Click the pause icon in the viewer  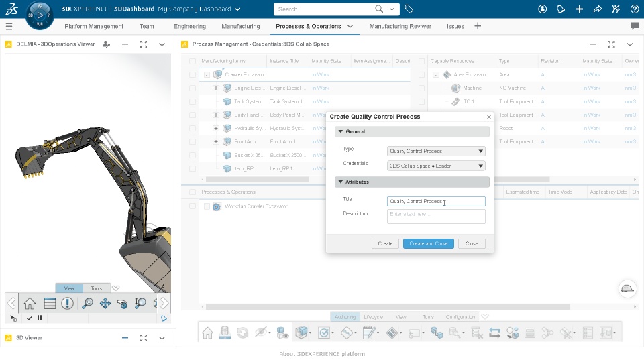pos(40,318)
